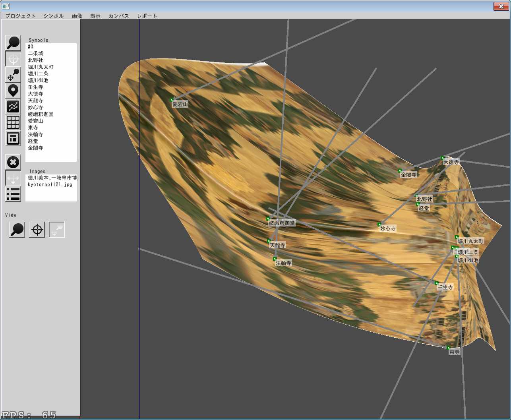Select the zoom-to-point tool icon
The width and height of the screenshot is (511, 420).
[13, 75]
